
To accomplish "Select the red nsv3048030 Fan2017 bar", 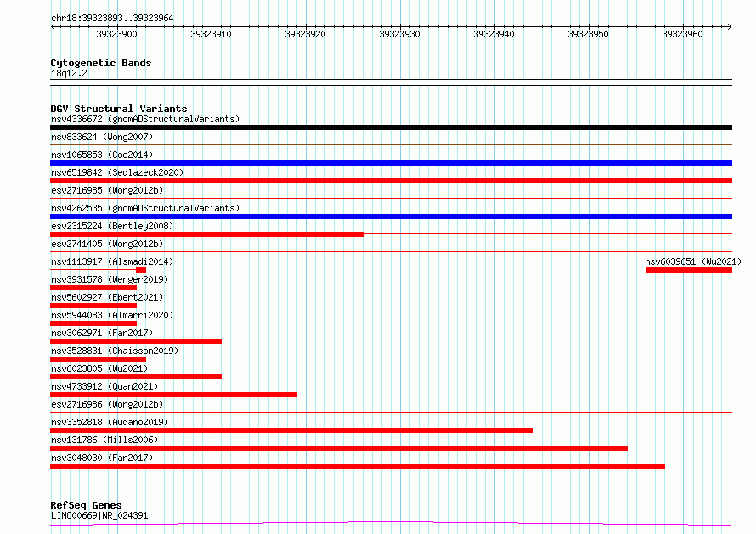I will coord(358,466).
